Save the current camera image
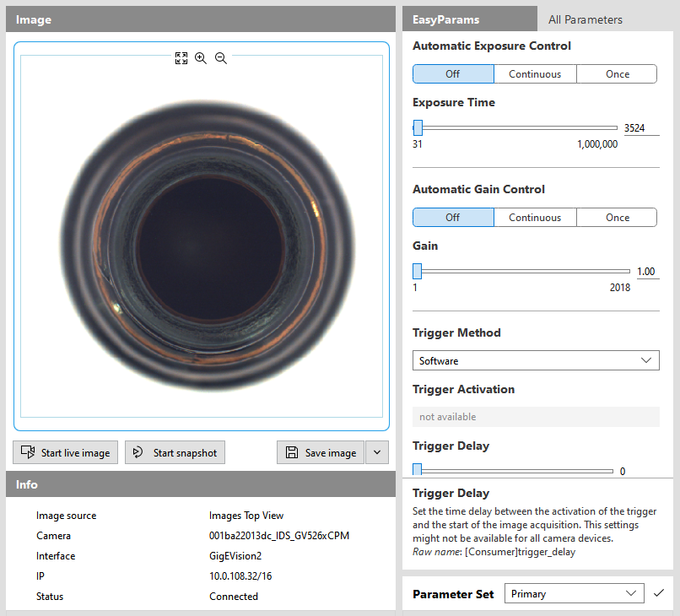 [x=321, y=452]
